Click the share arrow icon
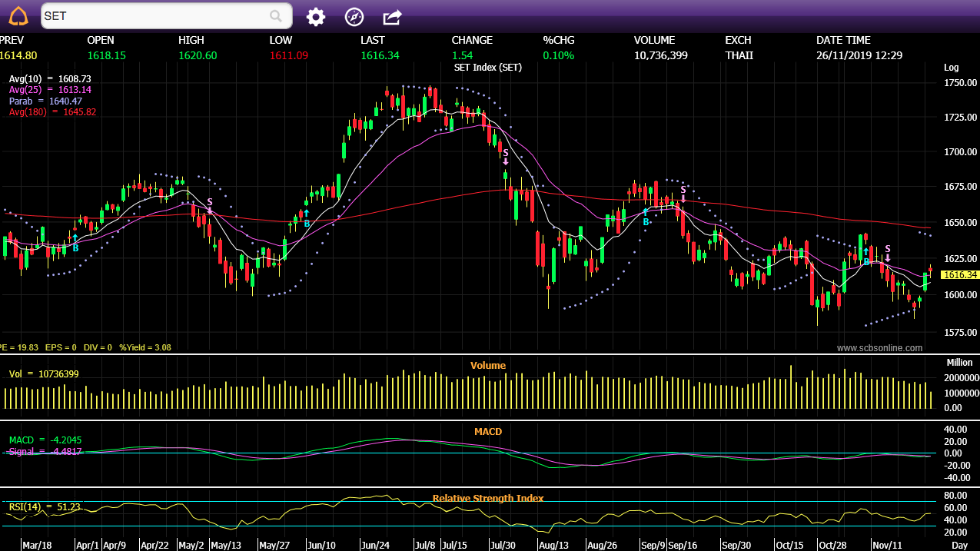This screenshot has height=551, width=980. tap(392, 17)
